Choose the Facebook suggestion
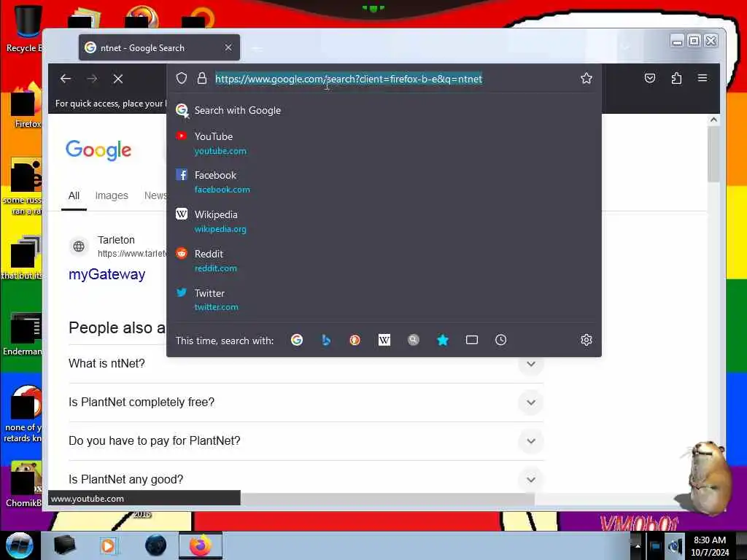The width and height of the screenshot is (747, 560). [384, 182]
